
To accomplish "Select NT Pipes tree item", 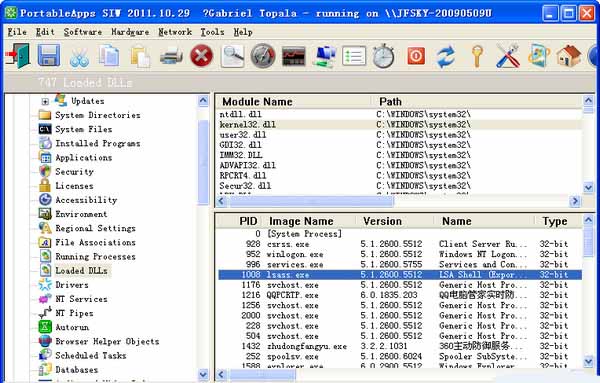I will pos(74,313).
